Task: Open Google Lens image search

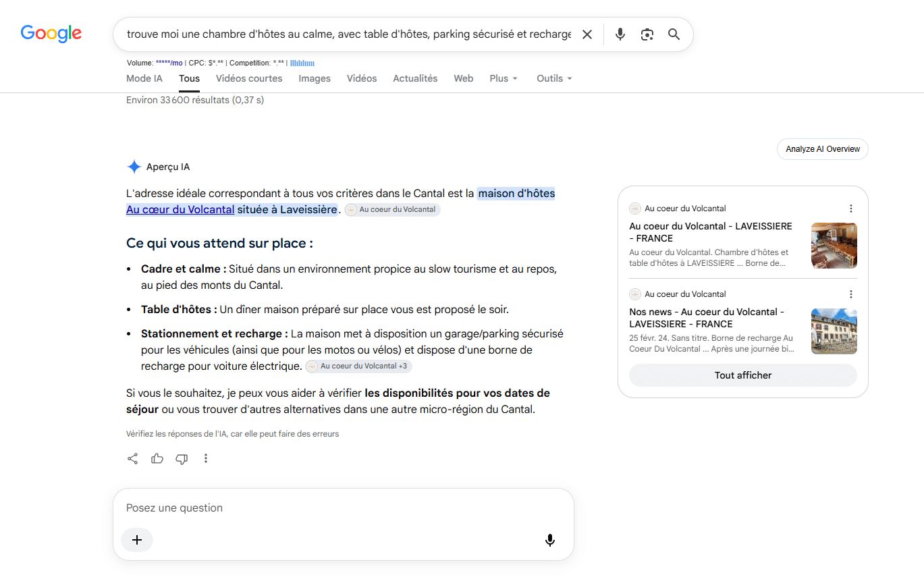Action: click(x=647, y=34)
